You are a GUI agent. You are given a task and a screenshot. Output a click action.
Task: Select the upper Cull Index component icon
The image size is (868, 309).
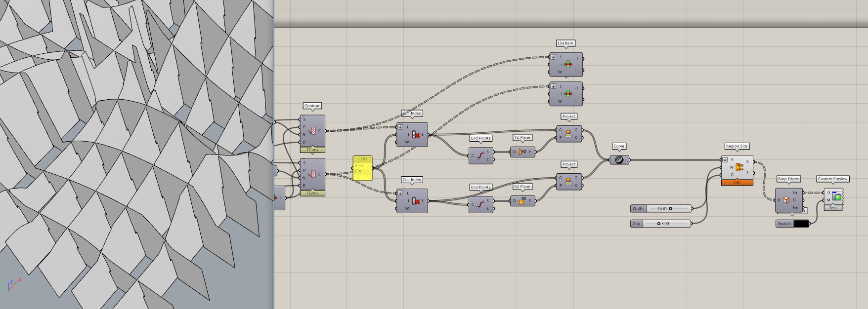pyautogui.click(x=416, y=134)
